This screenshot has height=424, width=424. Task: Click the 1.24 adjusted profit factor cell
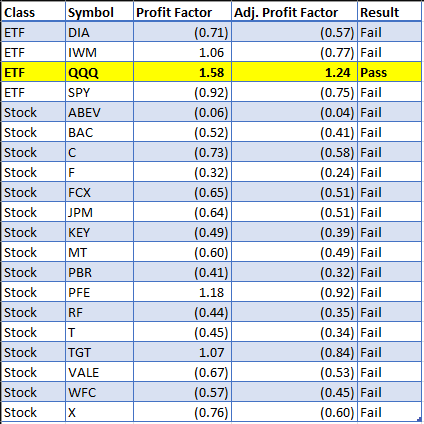pos(294,72)
